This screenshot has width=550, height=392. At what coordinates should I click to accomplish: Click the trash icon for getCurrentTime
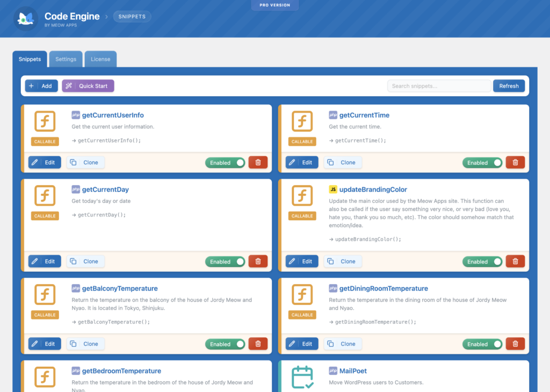[x=515, y=163]
